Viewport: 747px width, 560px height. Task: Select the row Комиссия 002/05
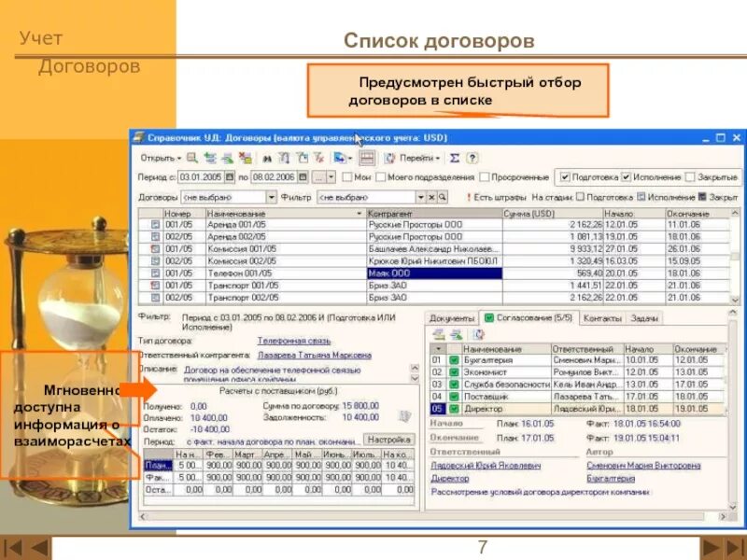(x=433, y=261)
